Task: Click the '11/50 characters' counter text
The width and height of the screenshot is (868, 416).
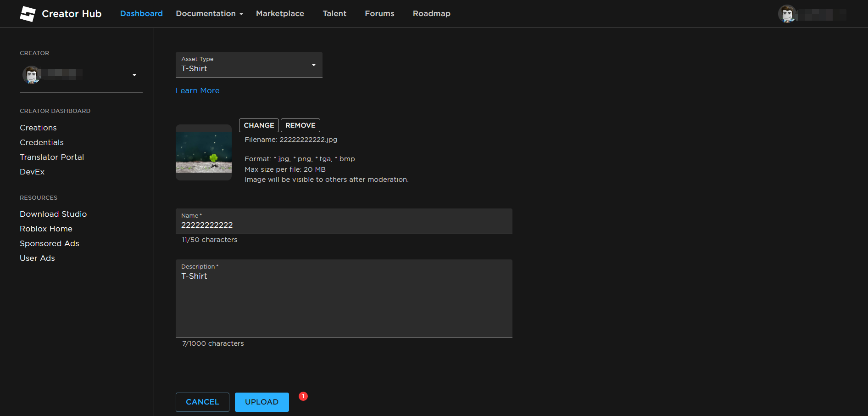Action: click(x=210, y=240)
